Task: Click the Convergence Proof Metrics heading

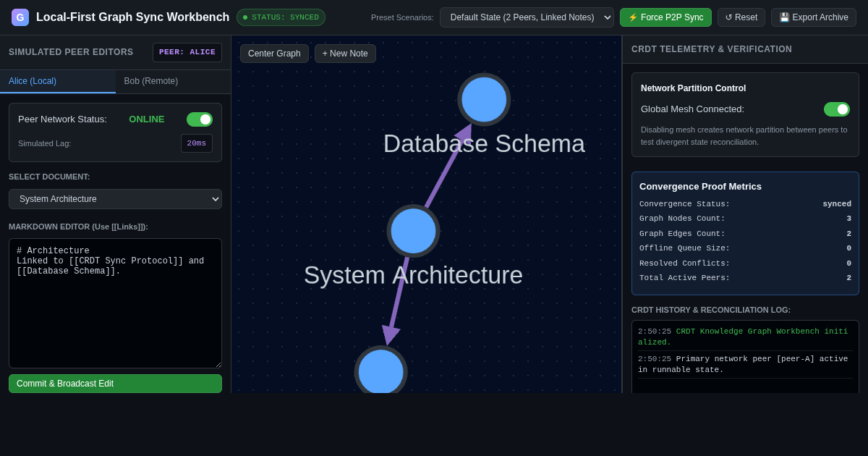Action: coord(700,186)
